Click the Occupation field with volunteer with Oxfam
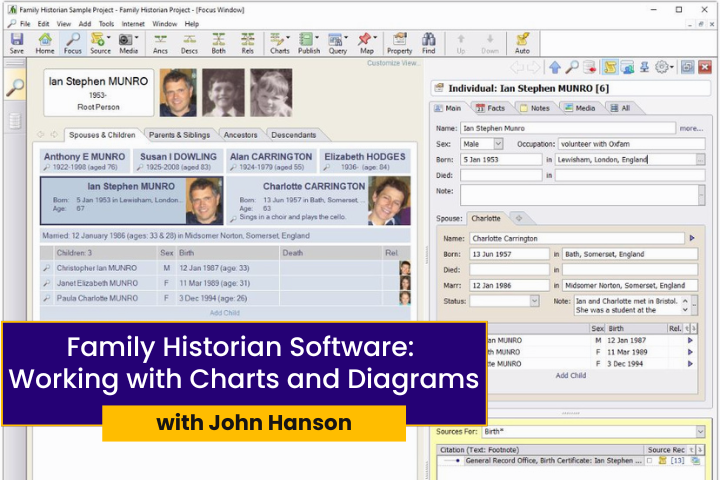Image resolution: width=720 pixels, height=480 pixels. (631, 144)
